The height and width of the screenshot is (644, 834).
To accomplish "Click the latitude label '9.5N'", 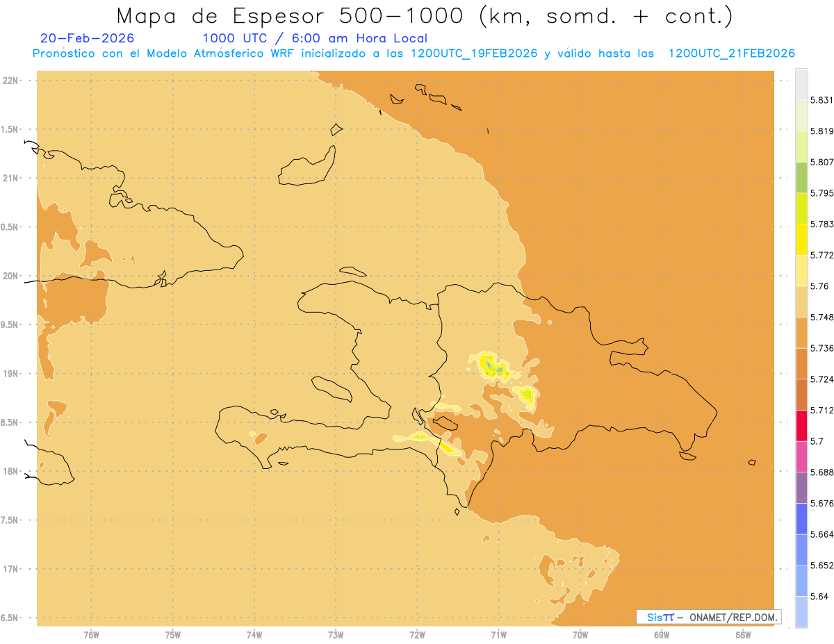I will click(x=10, y=324).
